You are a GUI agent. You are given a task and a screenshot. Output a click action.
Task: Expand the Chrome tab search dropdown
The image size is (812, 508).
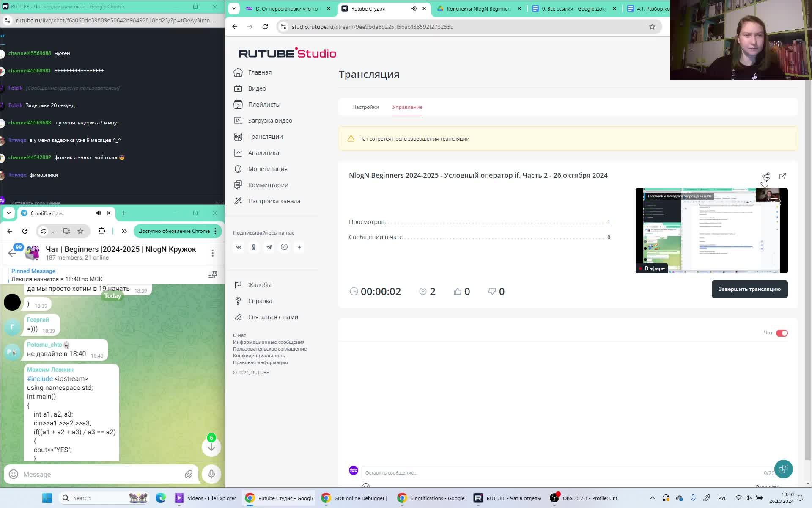(234, 8)
